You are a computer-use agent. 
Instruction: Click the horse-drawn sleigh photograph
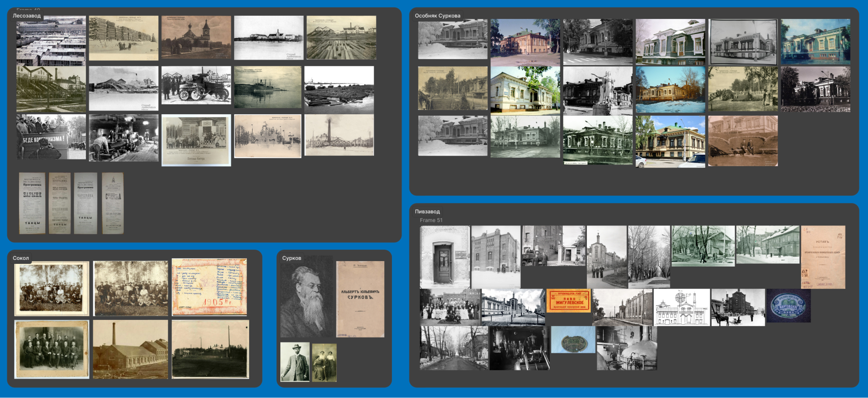tap(738, 308)
